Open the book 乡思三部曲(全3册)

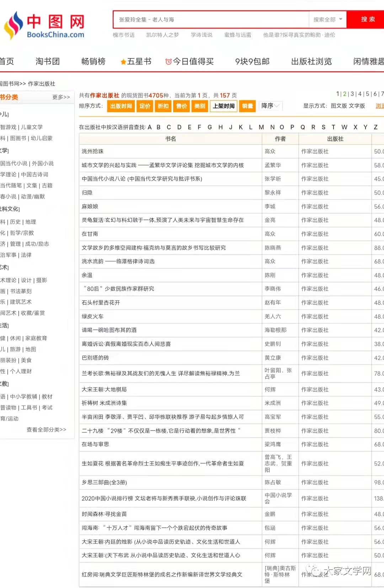(x=104, y=482)
